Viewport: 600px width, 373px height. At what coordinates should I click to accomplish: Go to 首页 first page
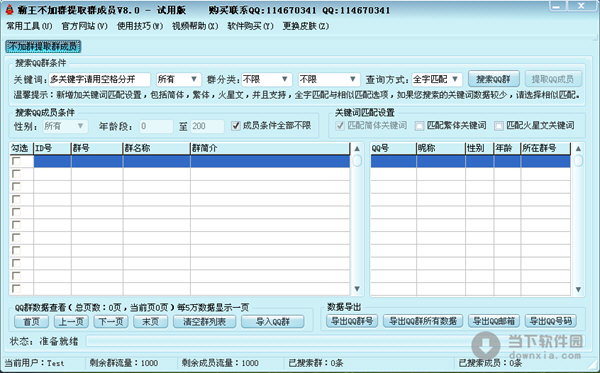pos(31,322)
